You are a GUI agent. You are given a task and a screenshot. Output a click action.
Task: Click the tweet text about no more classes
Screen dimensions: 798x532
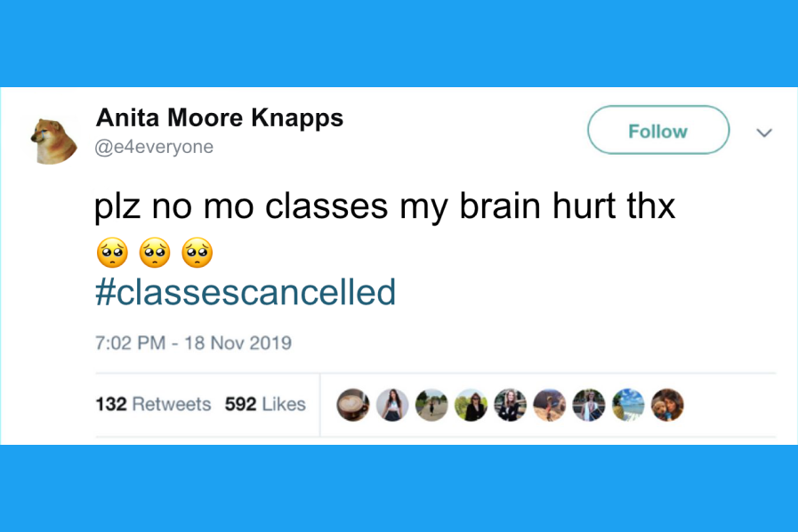click(x=385, y=206)
